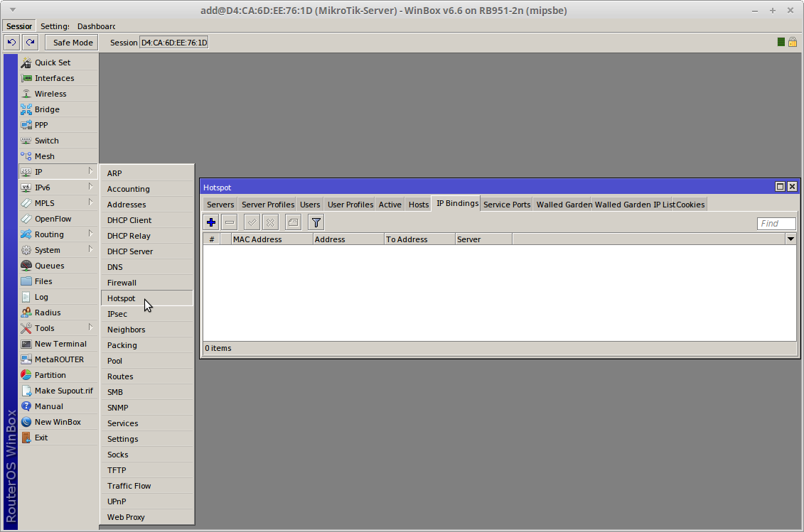Open the column chooser dropdown in Hotspot table

point(790,239)
